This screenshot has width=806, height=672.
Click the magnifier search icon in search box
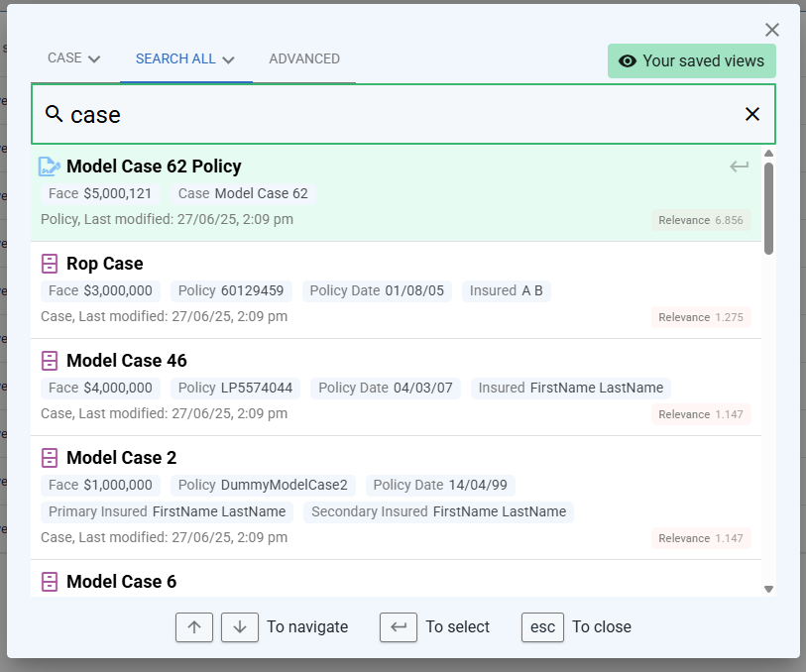click(55, 114)
